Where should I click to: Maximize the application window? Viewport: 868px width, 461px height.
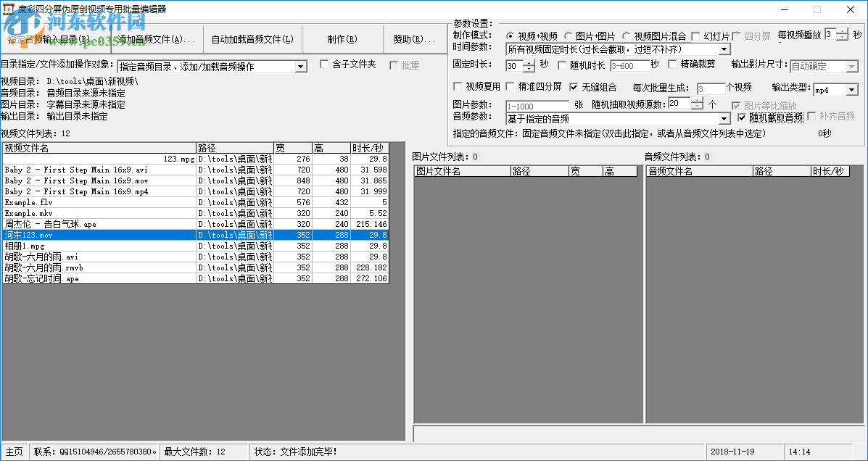point(817,9)
